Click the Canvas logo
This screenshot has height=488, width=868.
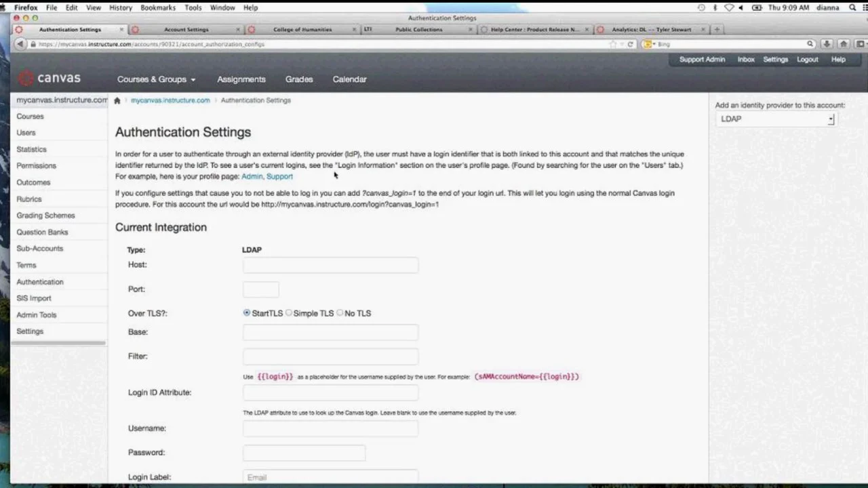tap(50, 79)
